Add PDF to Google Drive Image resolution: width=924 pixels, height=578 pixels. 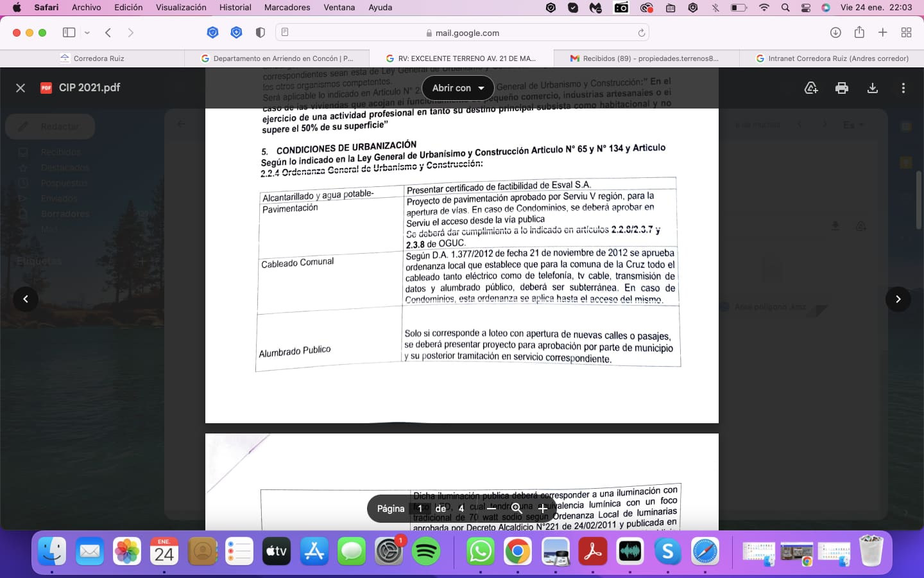tap(811, 88)
